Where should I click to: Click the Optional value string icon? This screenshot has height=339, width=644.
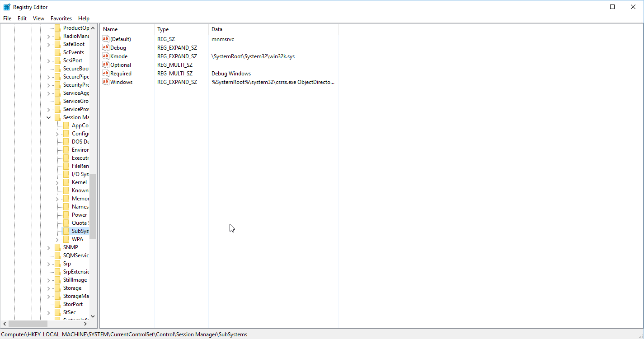coord(106,65)
